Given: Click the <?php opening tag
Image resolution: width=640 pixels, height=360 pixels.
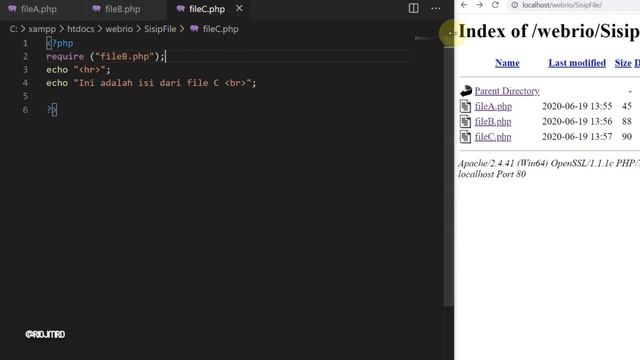Looking at the screenshot, I should click(60, 43).
